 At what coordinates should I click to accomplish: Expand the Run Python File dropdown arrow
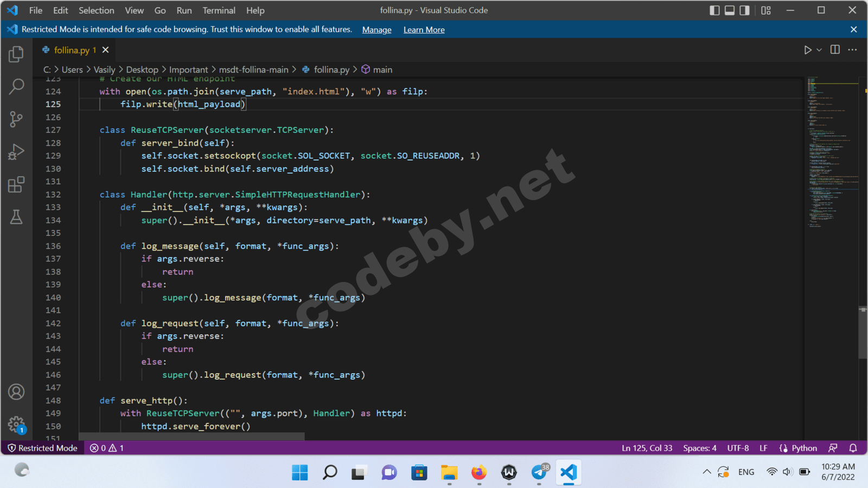click(819, 50)
